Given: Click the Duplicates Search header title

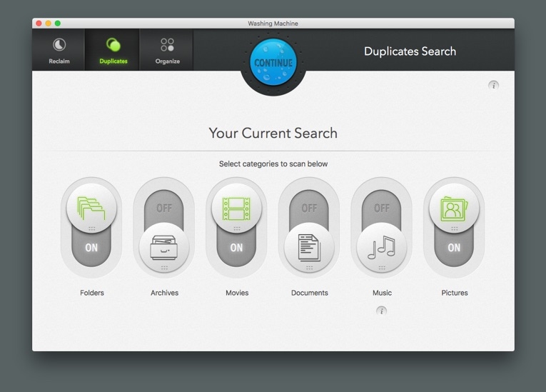Looking at the screenshot, I should click(x=410, y=51).
